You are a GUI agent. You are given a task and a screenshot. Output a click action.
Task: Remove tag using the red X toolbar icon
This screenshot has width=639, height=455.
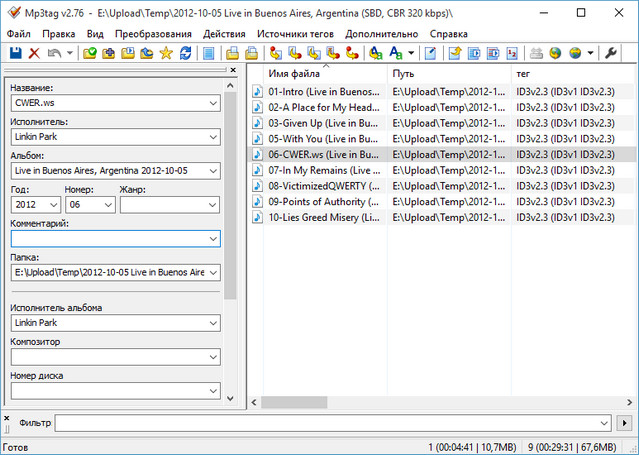coord(34,53)
